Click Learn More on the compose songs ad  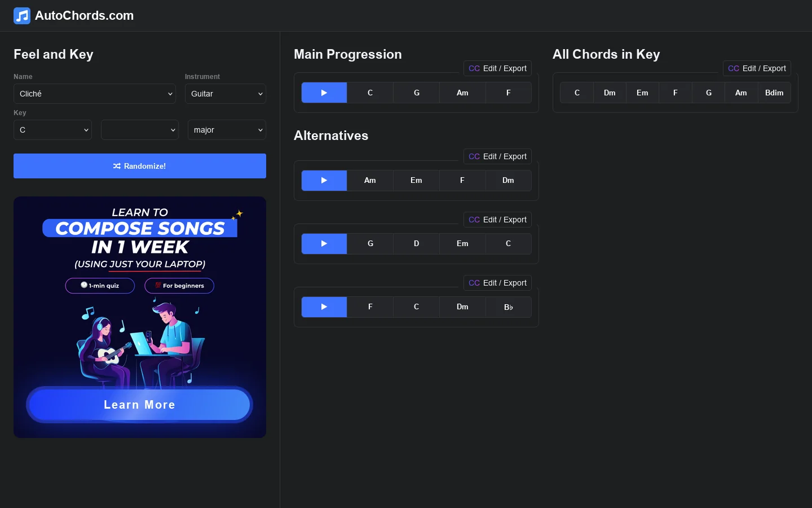pyautogui.click(x=139, y=405)
